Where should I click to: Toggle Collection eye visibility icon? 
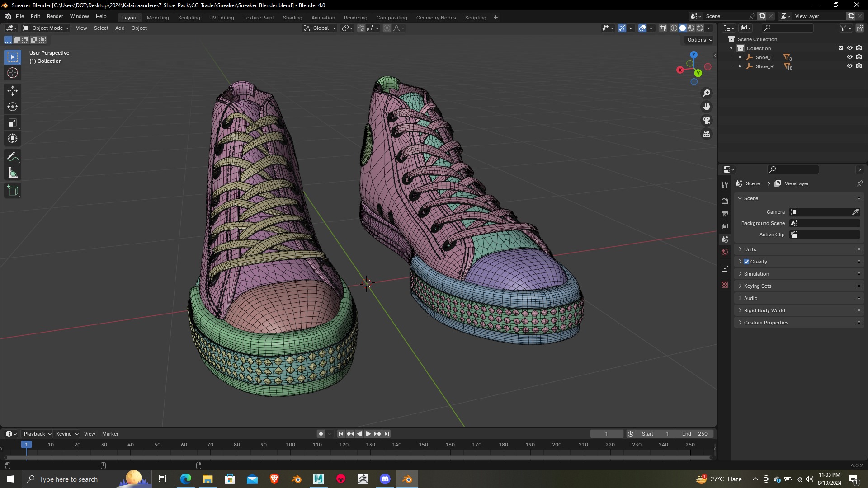tap(849, 48)
